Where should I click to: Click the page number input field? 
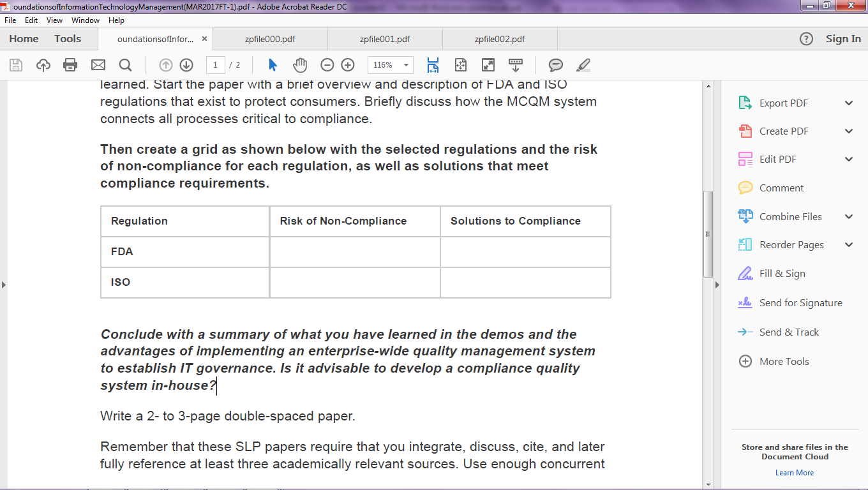(x=215, y=64)
